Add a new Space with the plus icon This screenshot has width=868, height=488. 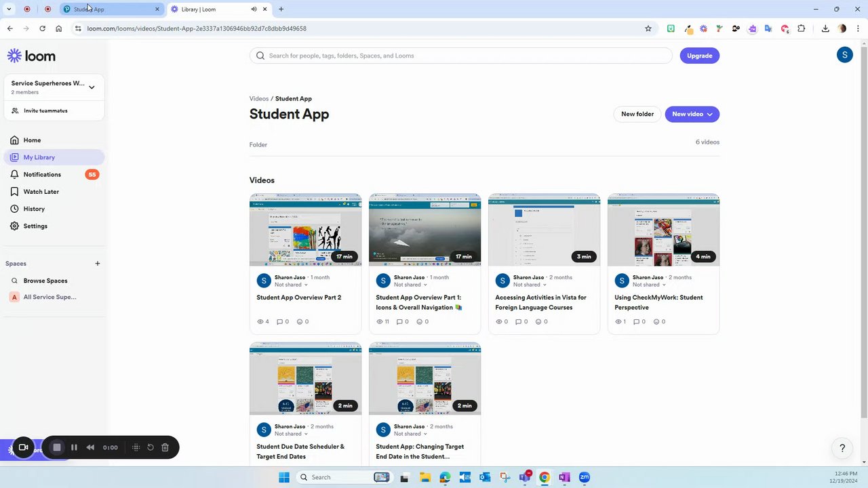pos(97,264)
